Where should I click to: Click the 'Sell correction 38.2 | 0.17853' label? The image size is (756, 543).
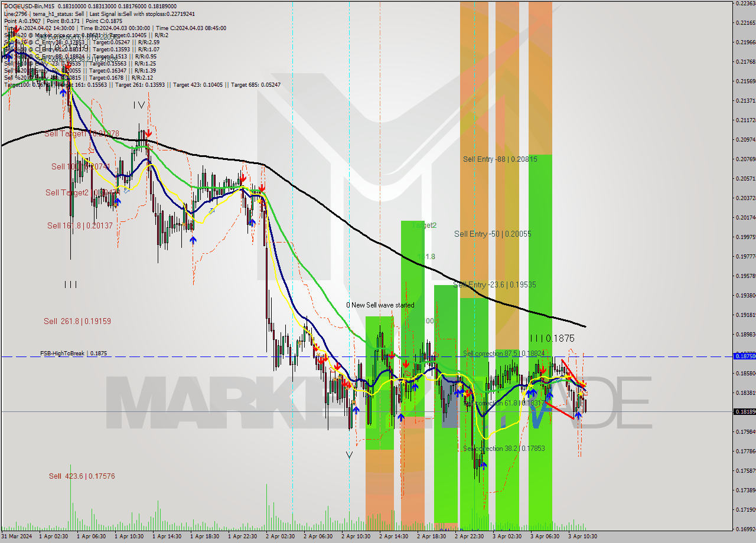pos(504,449)
